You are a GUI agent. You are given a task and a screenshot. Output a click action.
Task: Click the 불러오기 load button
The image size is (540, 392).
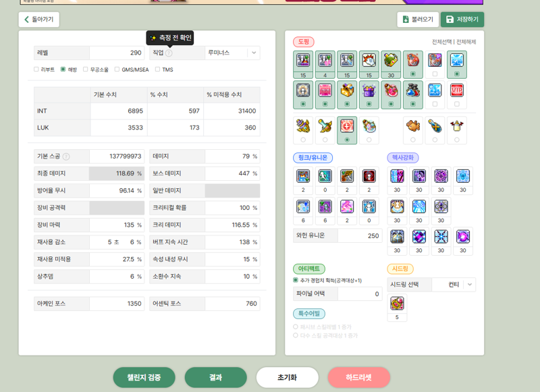tap(418, 20)
